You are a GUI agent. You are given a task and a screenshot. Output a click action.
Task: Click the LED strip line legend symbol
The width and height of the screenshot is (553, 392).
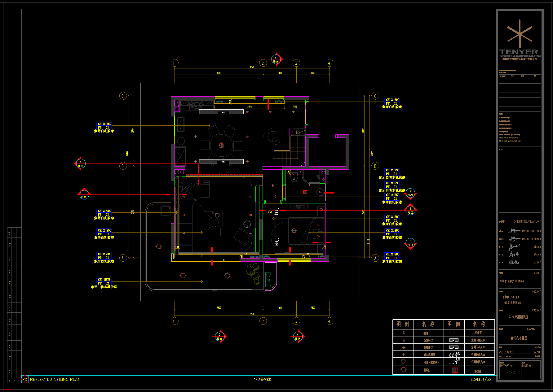pyautogui.click(x=452, y=333)
